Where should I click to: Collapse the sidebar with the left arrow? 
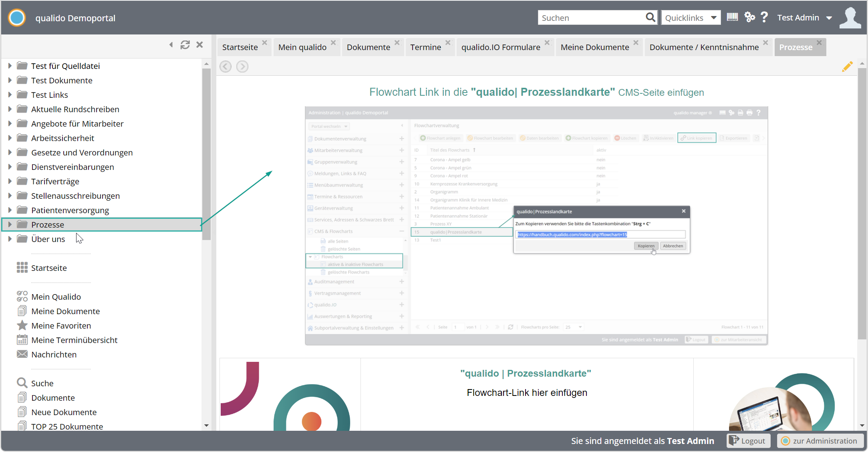click(x=171, y=45)
